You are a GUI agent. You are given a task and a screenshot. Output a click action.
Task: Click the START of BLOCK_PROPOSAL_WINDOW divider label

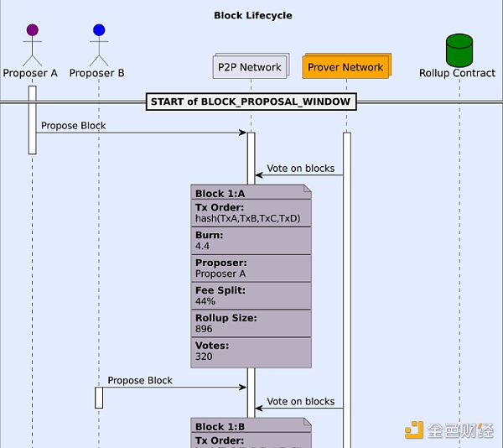click(251, 102)
